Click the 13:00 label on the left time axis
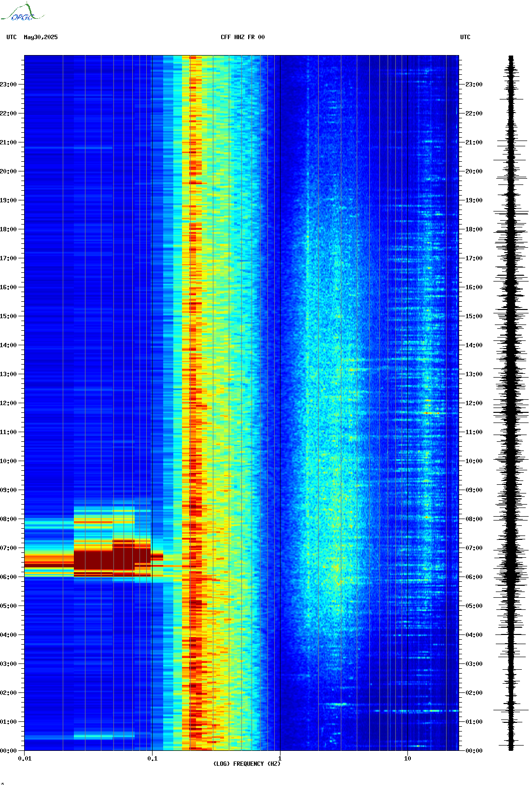 pyautogui.click(x=8, y=374)
